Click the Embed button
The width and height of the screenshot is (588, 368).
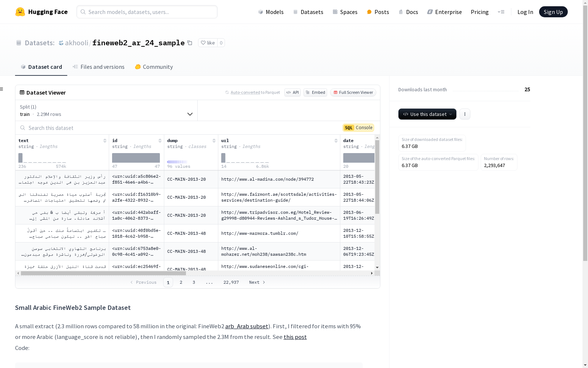(315, 92)
